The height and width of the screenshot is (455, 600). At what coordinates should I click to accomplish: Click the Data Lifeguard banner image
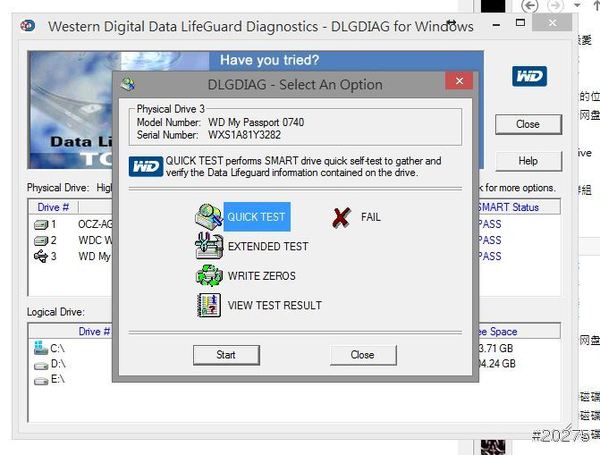tap(70, 110)
